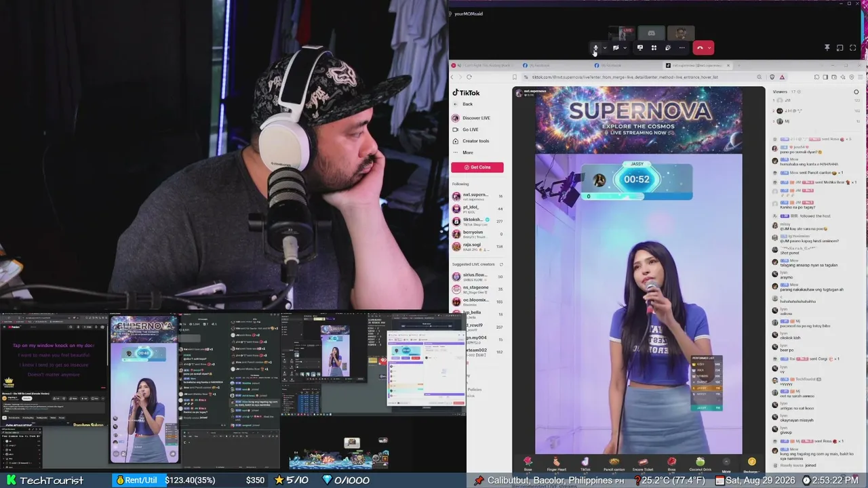Image resolution: width=868 pixels, height=488 pixels.
Task: Click the JASSY countdown timer 00:52
Action: pos(637,180)
